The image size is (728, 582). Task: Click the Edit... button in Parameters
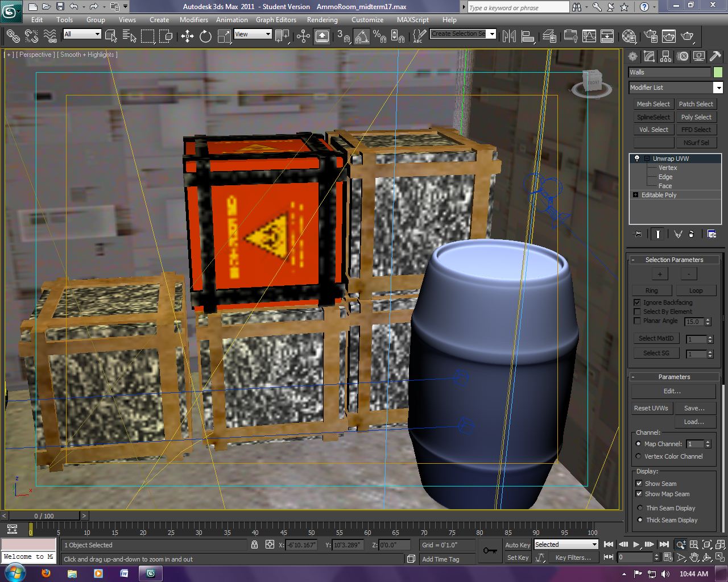(x=673, y=391)
